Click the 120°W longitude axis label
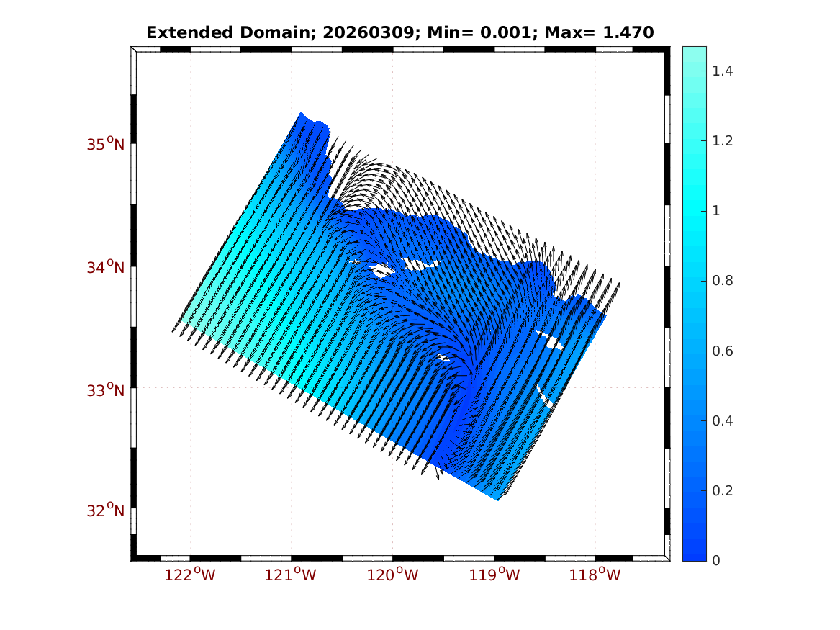The height and width of the screenshot is (630, 840). (394, 575)
